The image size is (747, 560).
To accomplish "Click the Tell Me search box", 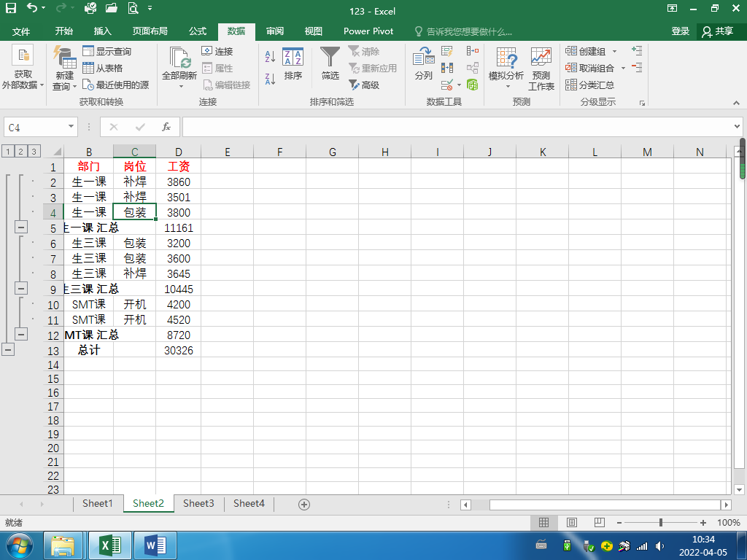I will click(x=463, y=31).
